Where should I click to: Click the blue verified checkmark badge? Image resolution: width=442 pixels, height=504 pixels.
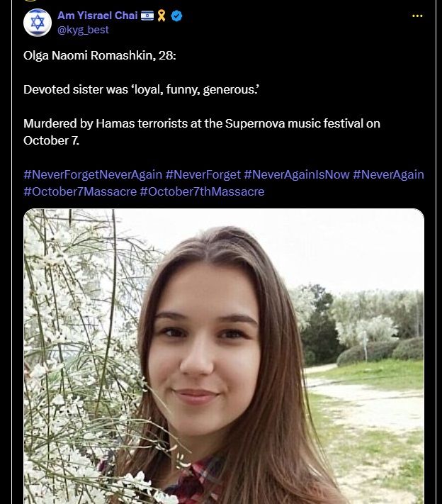click(x=176, y=16)
